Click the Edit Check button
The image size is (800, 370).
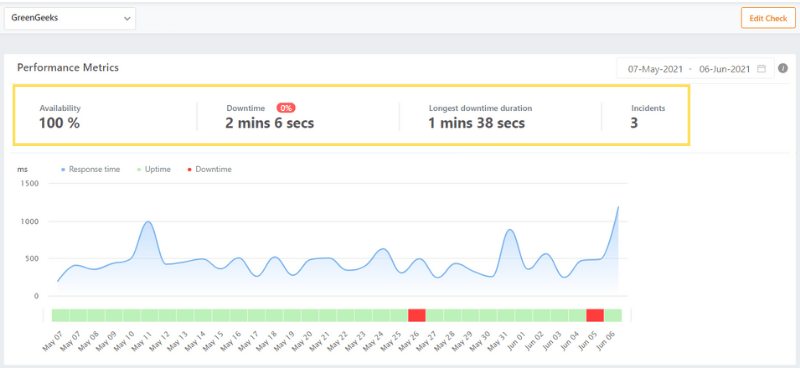tap(768, 18)
